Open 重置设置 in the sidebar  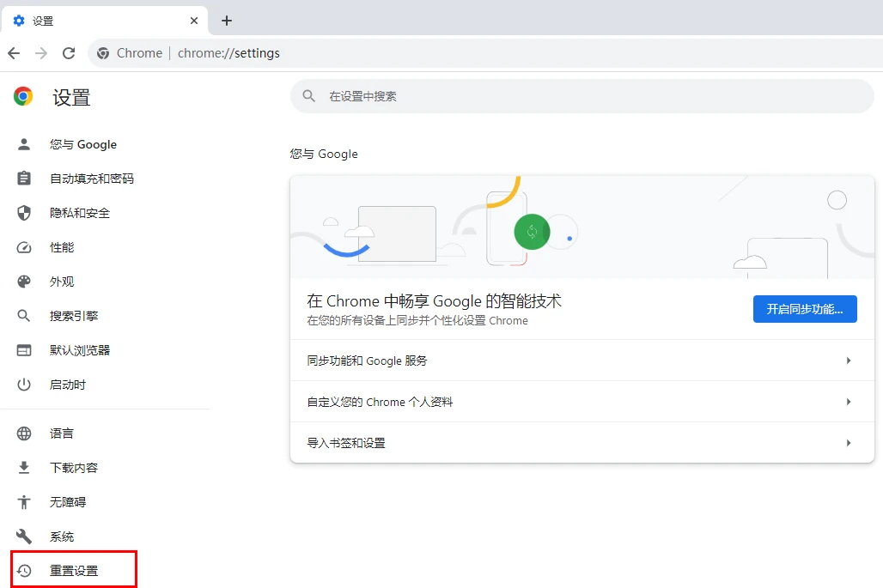[74, 570]
